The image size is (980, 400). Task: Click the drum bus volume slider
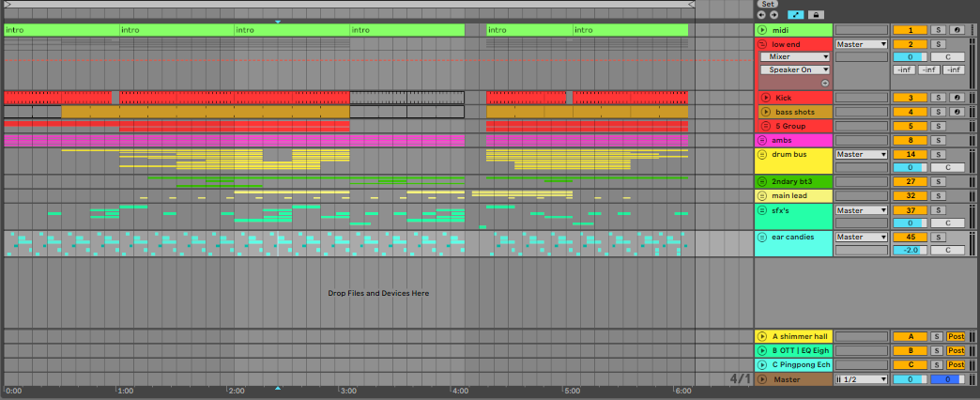[x=910, y=167]
